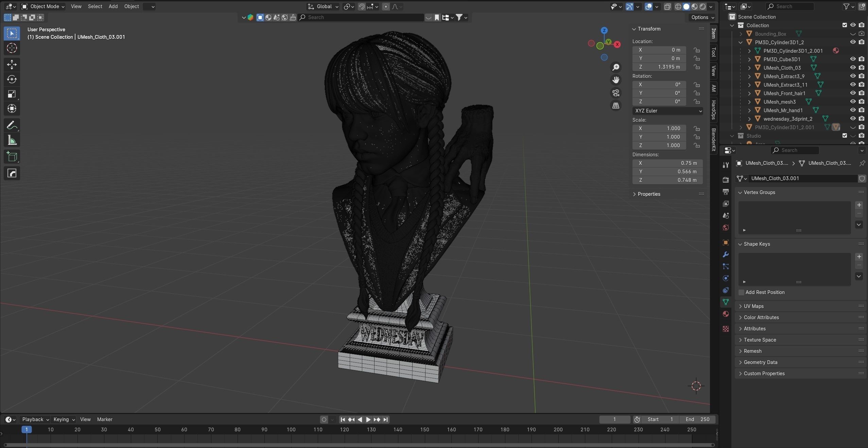Viewport: 868px width, 448px height.
Task: Open the Object Data mesh properties tab
Action: [726, 302]
